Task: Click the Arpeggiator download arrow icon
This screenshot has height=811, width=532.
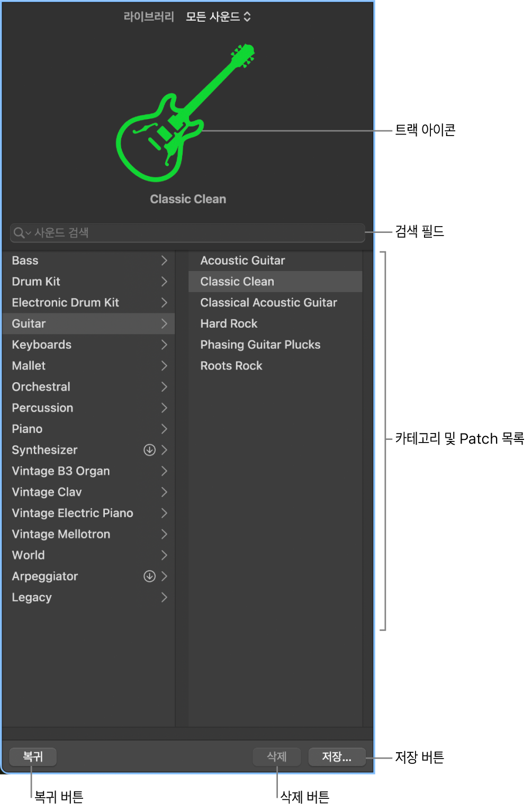Action: point(150,576)
